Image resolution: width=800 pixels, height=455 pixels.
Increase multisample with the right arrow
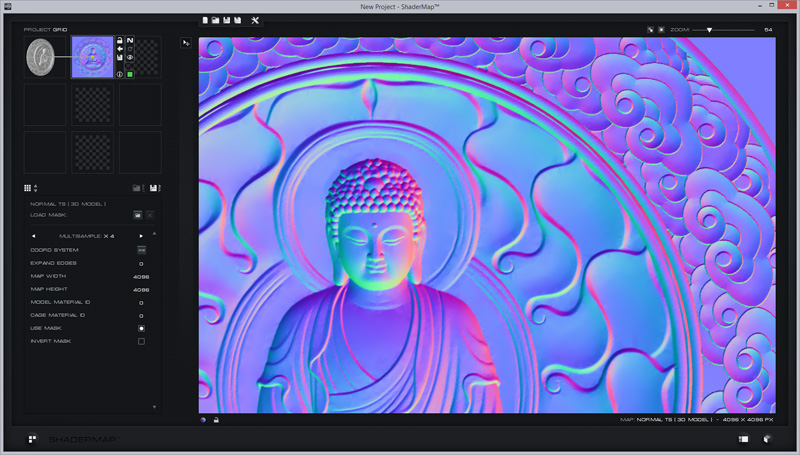click(141, 236)
